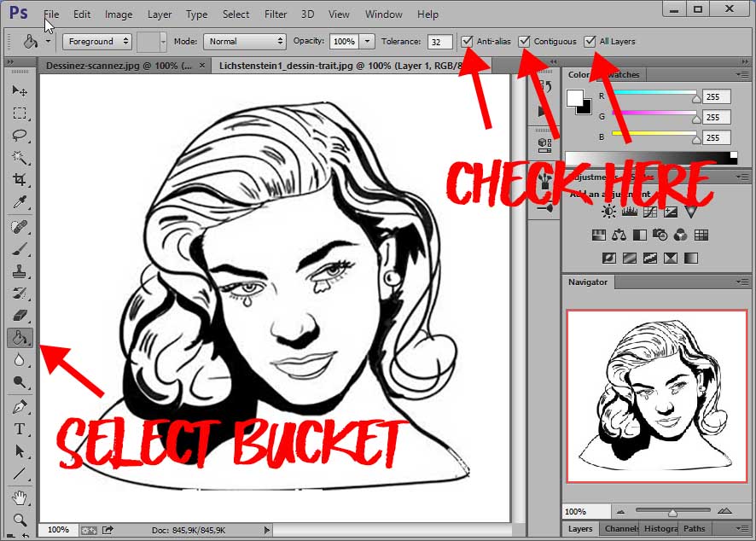This screenshot has width=756, height=541.
Task: Select the Eraser tool
Action: pos(20,316)
